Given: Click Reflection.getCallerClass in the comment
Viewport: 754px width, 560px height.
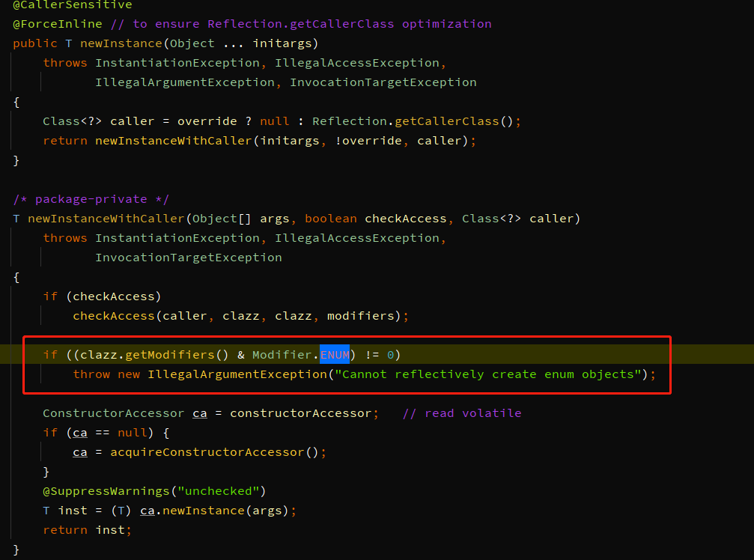Looking at the screenshot, I should point(300,24).
